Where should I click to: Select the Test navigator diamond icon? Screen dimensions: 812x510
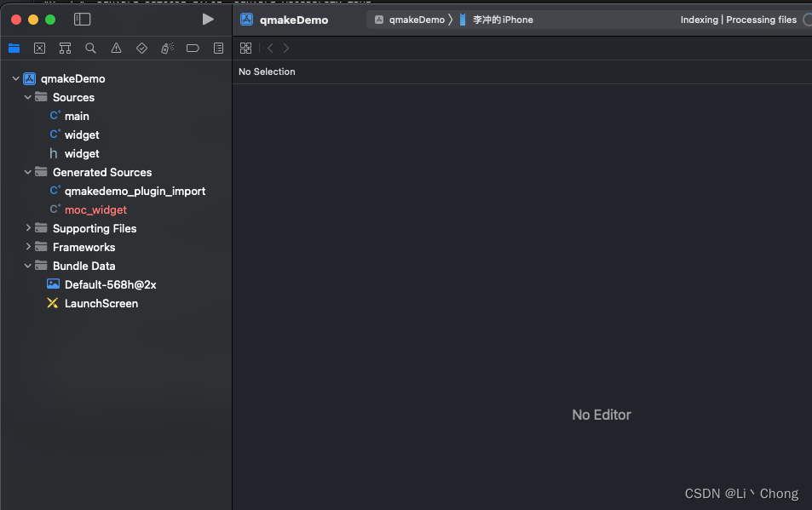[x=141, y=49]
